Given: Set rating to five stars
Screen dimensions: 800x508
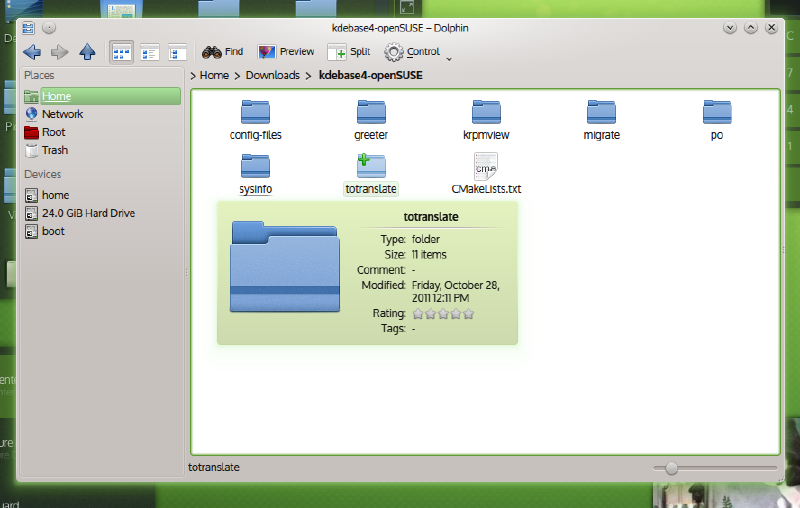Looking at the screenshot, I should [x=468, y=314].
